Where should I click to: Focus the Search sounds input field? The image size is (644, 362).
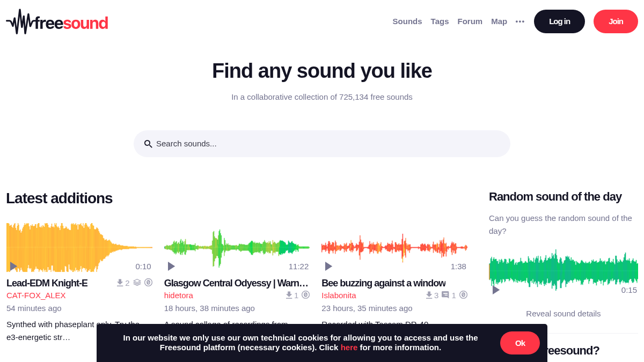(x=322, y=144)
